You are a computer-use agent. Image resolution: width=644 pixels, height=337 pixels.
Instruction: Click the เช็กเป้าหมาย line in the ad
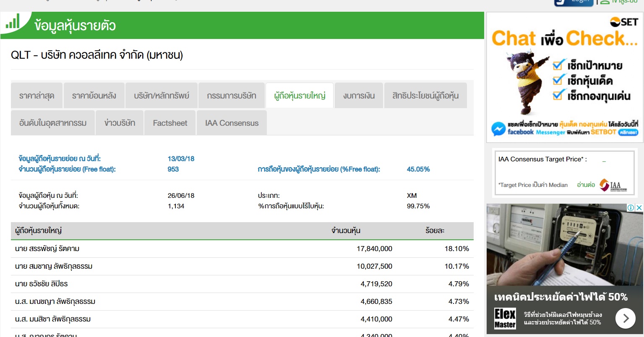[588, 65]
